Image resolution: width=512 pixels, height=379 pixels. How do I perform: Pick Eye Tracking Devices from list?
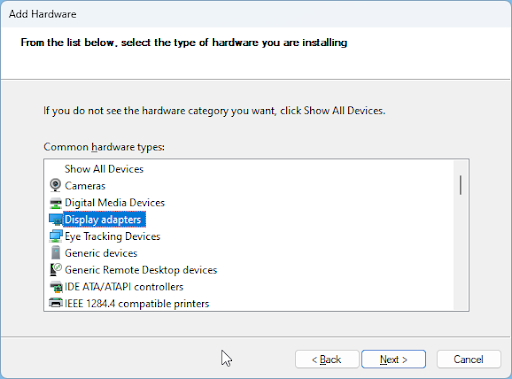point(112,236)
